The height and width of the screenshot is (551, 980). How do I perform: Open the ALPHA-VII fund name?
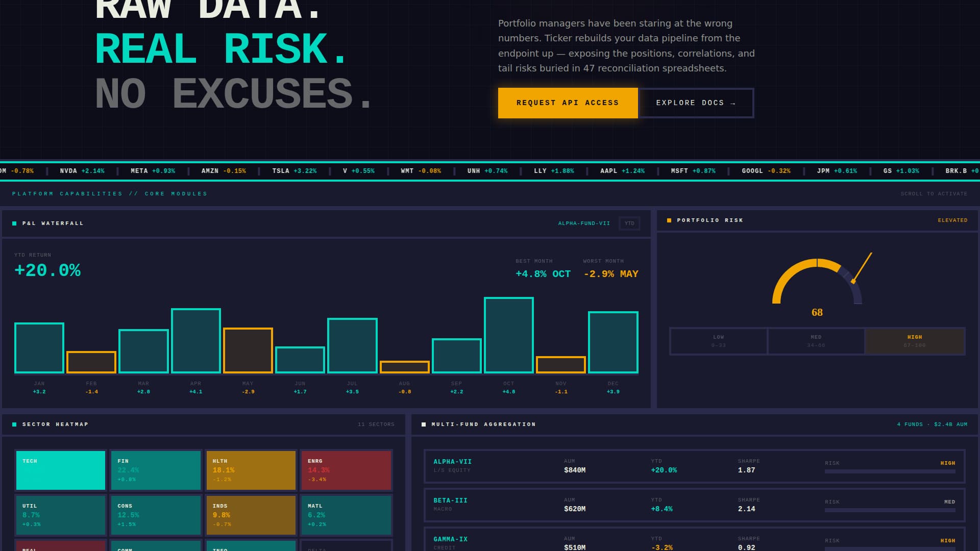[x=452, y=462]
